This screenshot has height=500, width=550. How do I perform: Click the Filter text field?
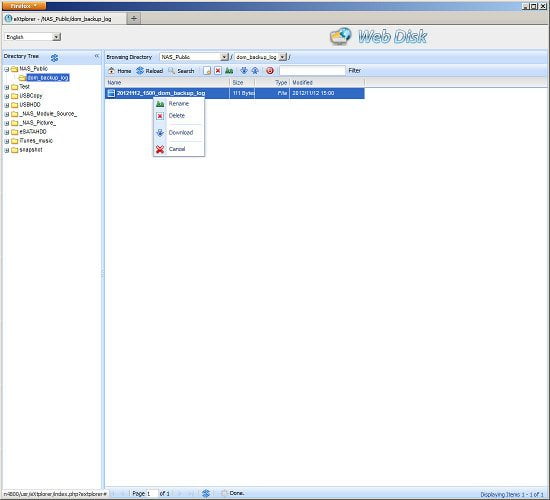tap(312, 71)
